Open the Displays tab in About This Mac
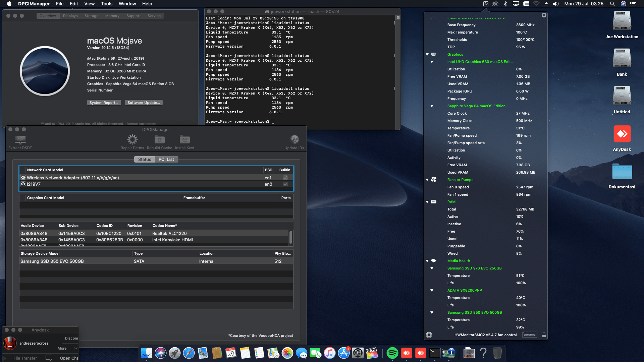This screenshot has height=362, width=644. click(x=70, y=16)
